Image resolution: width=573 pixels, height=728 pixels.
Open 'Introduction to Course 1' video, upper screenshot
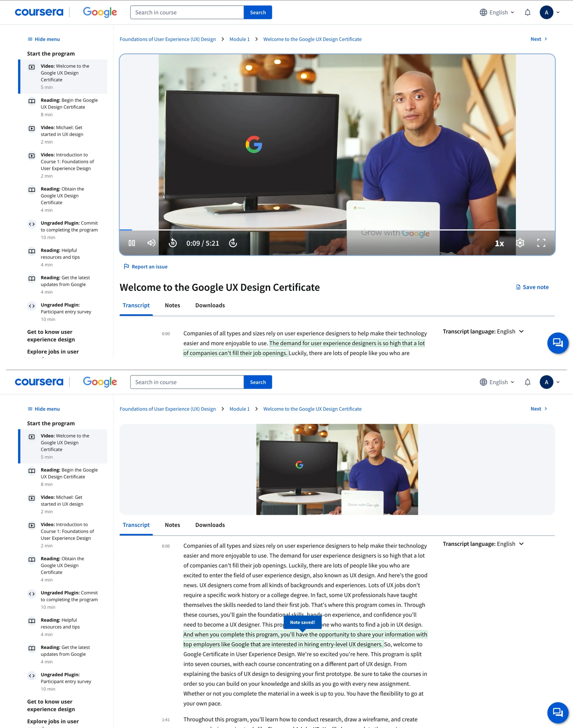pos(63,165)
